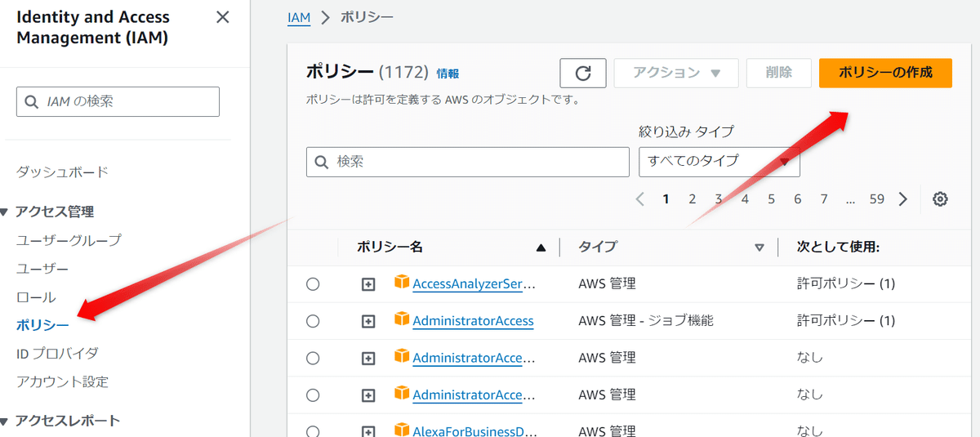
Task: Go to page 7 of policies
Action: coord(824,198)
